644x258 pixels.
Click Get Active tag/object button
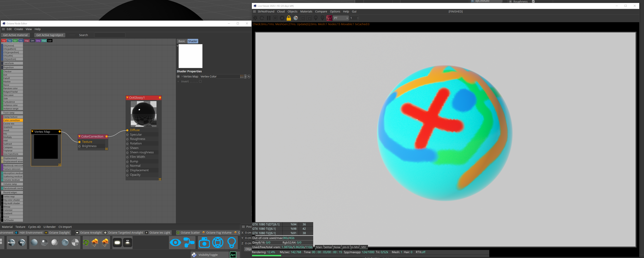49,35
